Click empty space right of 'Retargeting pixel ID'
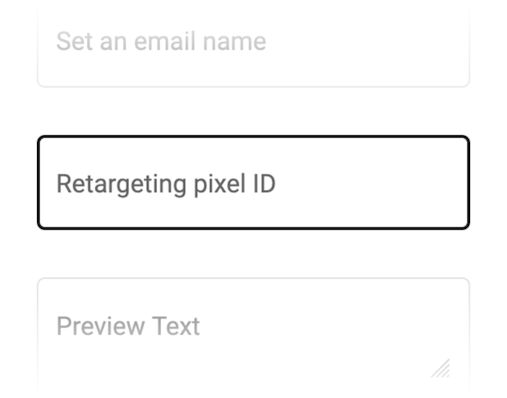This screenshot has height=398, width=507. (370, 183)
